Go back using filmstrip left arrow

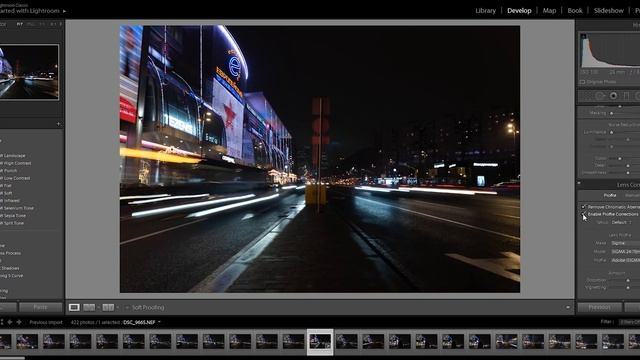pyautogui.click(x=9, y=322)
